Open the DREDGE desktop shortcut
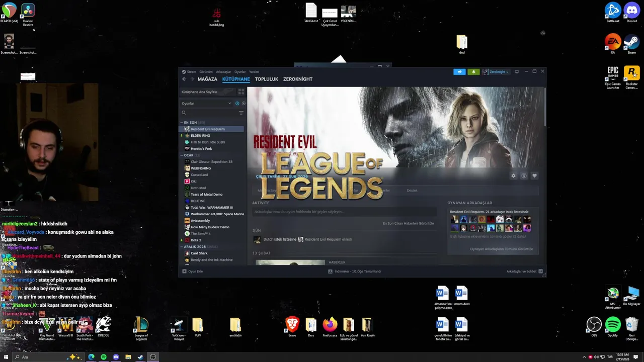The height and width of the screenshot is (362, 644). pos(103,326)
